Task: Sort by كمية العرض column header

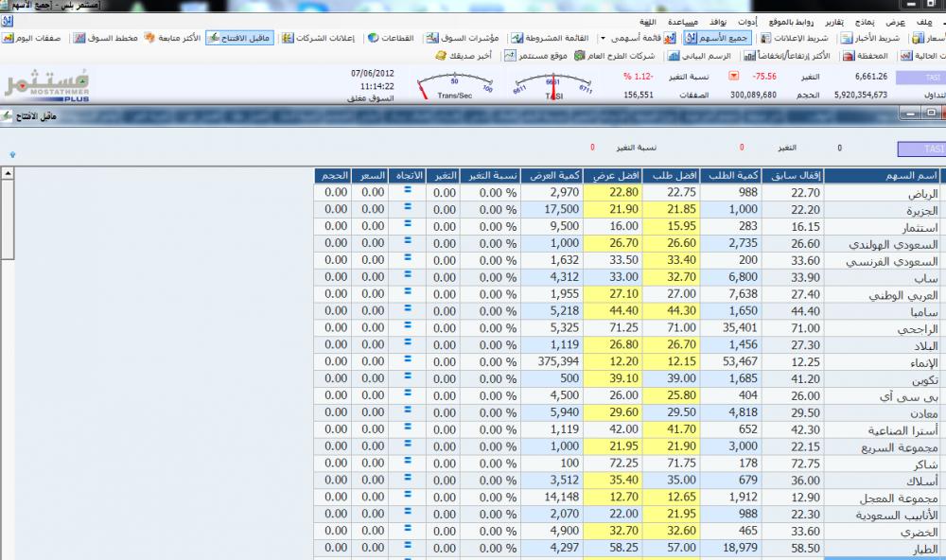Action: 552,176
